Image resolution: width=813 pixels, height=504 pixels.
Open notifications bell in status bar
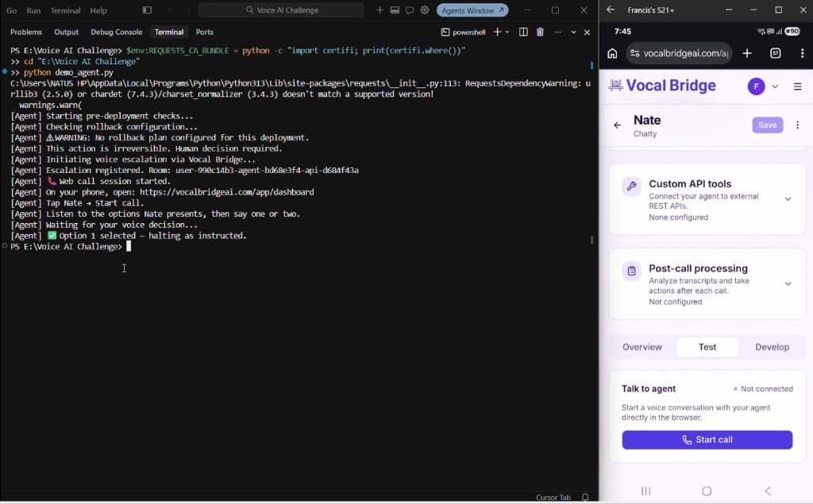point(585,498)
